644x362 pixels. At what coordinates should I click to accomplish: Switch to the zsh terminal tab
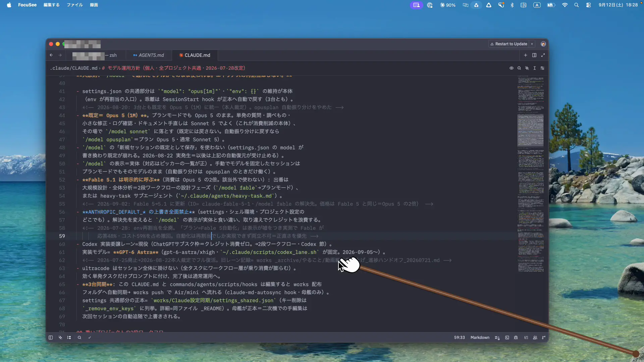(96, 55)
